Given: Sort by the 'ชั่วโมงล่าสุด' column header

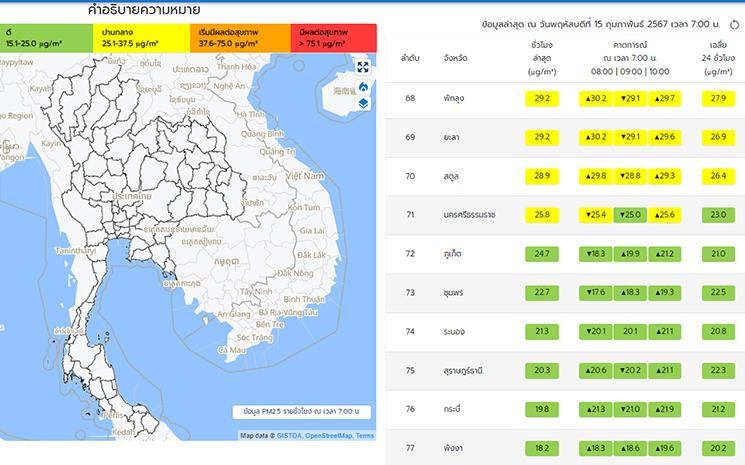Looking at the screenshot, I should pos(542,58).
